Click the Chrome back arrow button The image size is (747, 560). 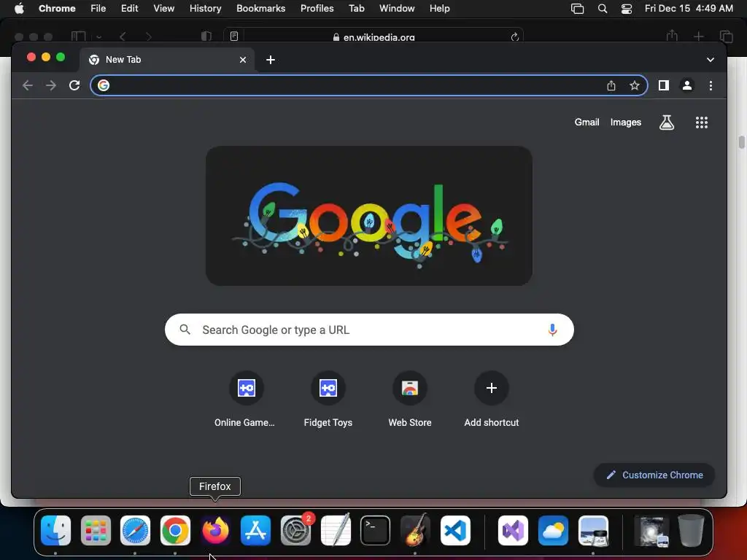(28, 85)
